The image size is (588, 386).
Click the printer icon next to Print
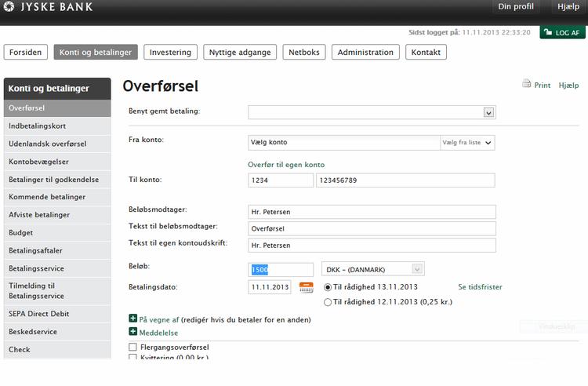[527, 84]
